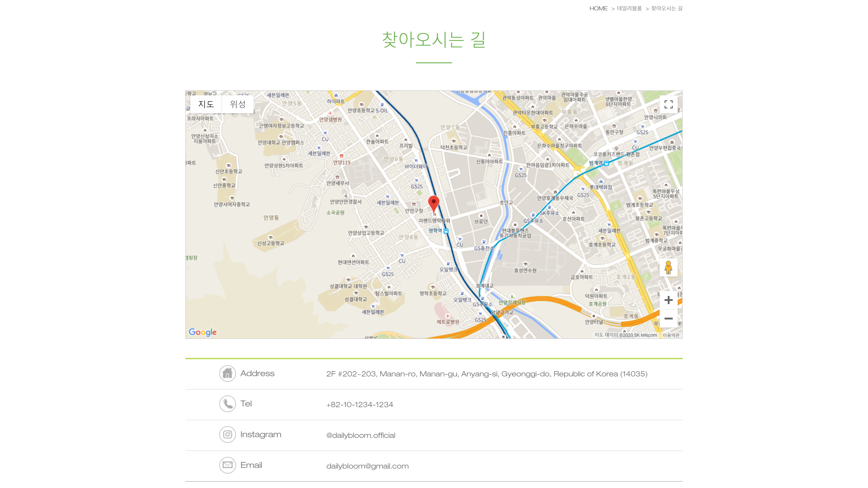Open 이용약관 terms link on map
868x488 pixels.
pos(671,335)
